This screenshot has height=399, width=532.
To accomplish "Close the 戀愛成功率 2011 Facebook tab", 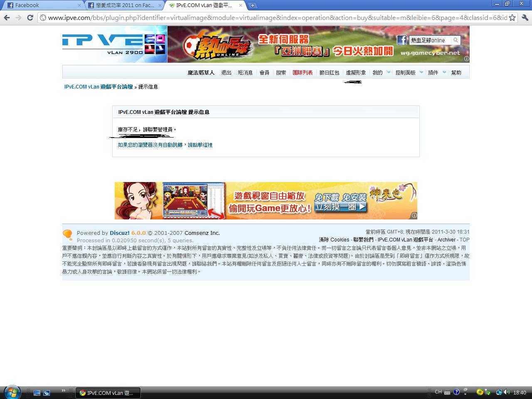I will point(160,5).
